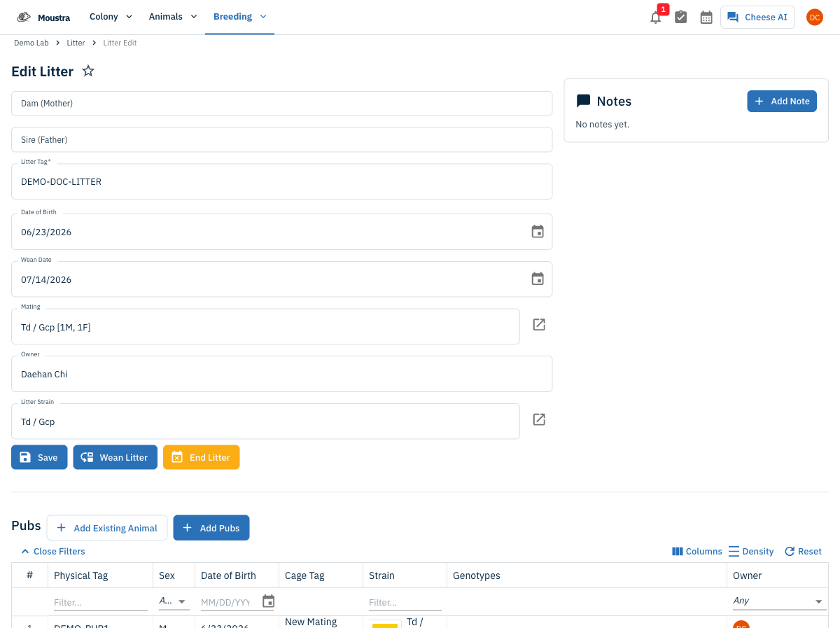This screenshot has height=628, width=840.
Task: Focus the Strain filter box
Action: coord(405,602)
